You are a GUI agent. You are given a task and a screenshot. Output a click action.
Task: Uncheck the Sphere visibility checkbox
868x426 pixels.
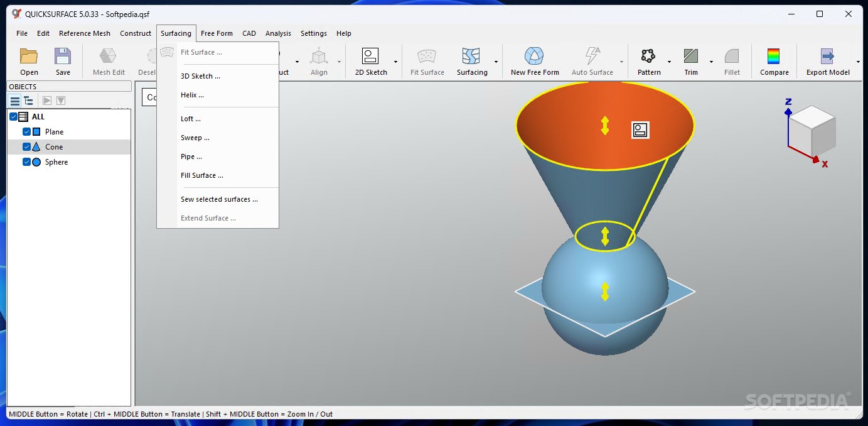[x=26, y=161]
